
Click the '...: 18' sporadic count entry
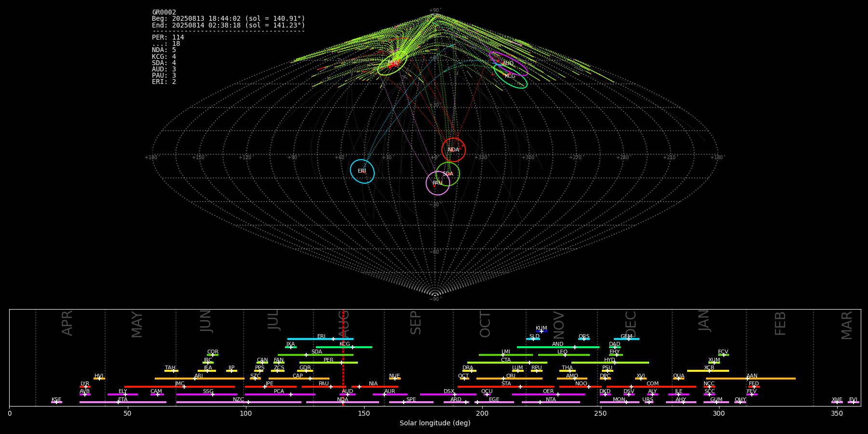(x=166, y=44)
